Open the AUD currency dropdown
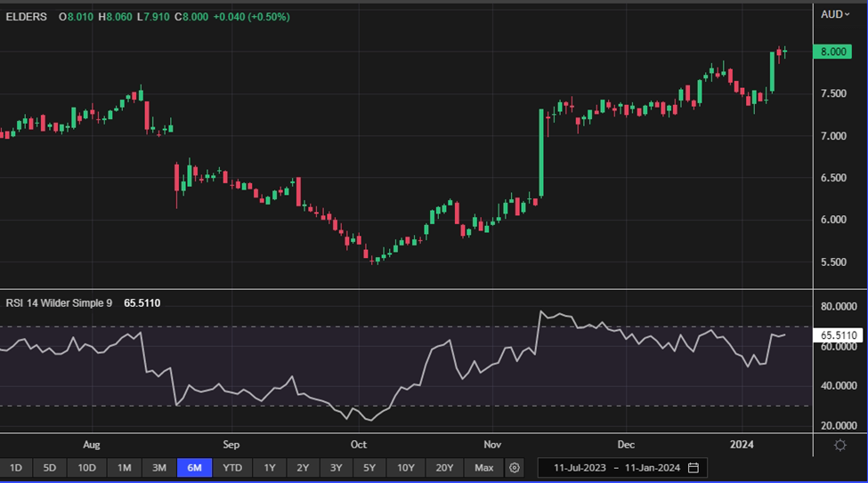The height and width of the screenshot is (483, 868). (x=835, y=14)
